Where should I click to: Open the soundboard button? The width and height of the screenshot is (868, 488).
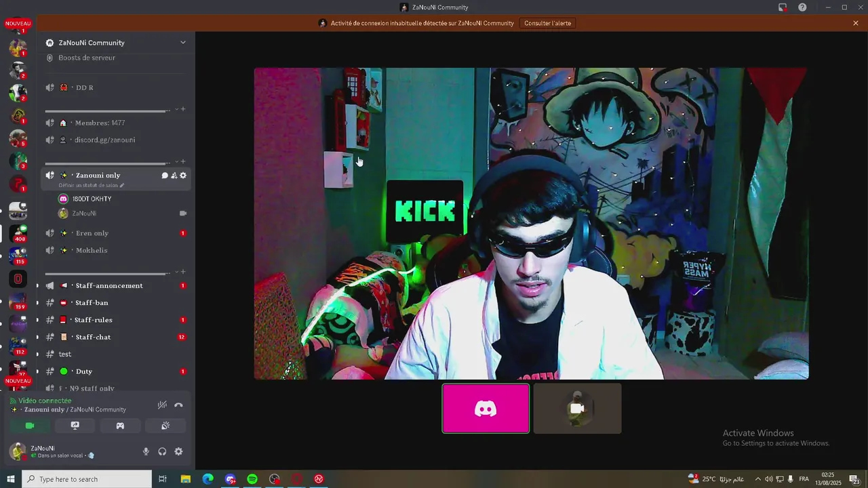[x=165, y=426]
